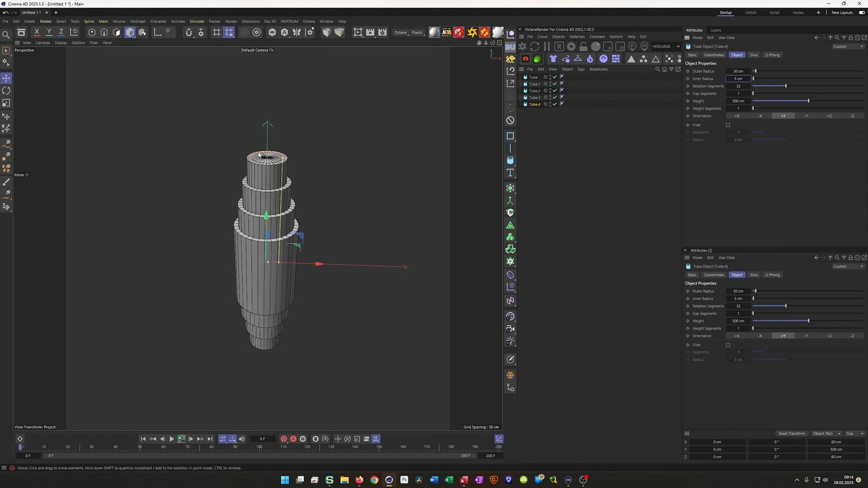Switch to Coordinates tab in upper Attributes

point(714,55)
